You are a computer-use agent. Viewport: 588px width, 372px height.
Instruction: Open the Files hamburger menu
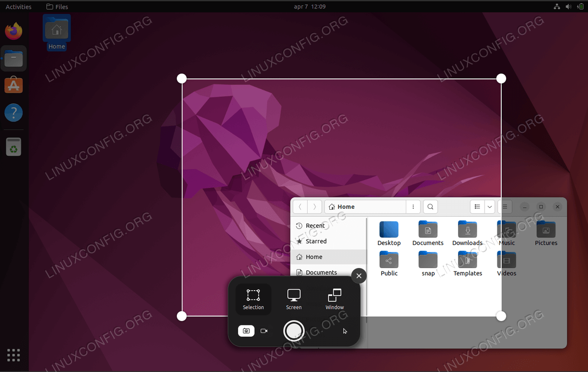coord(506,207)
